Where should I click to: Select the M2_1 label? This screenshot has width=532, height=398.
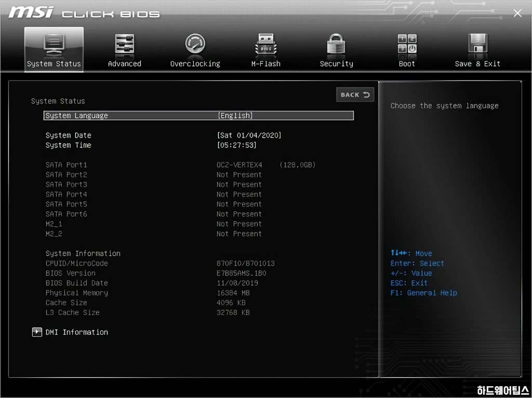coord(54,224)
